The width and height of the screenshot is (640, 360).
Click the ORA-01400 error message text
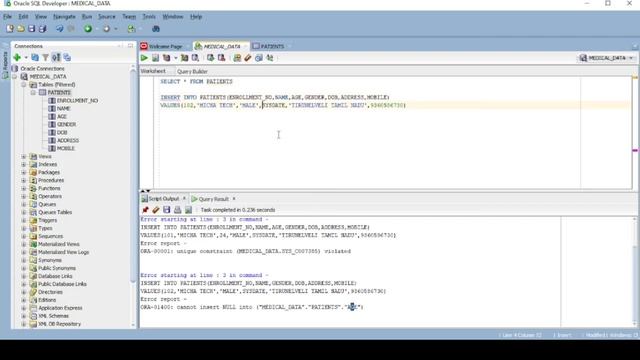(x=252, y=307)
